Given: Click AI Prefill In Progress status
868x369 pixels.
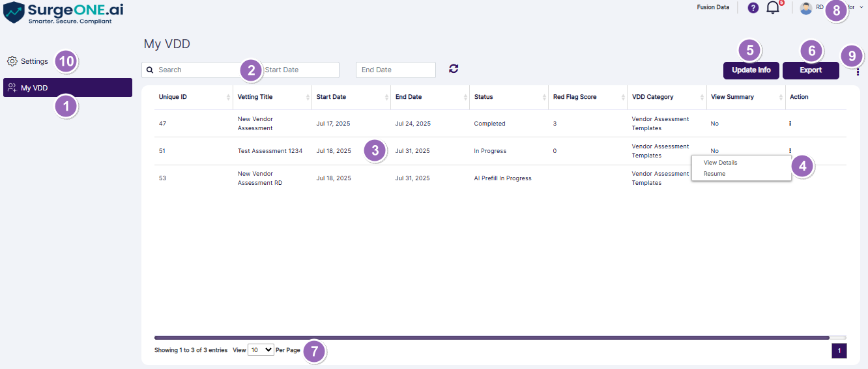Looking at the screenshot, I should [502, 178].
